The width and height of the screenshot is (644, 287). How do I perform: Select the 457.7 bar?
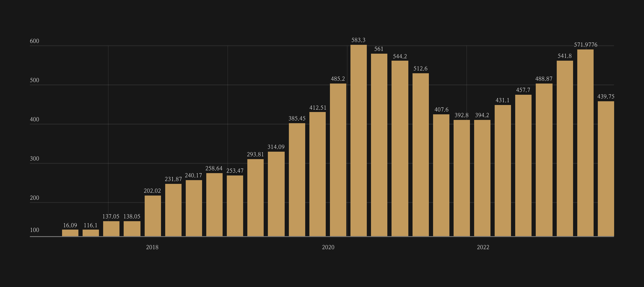coord(523,165)
